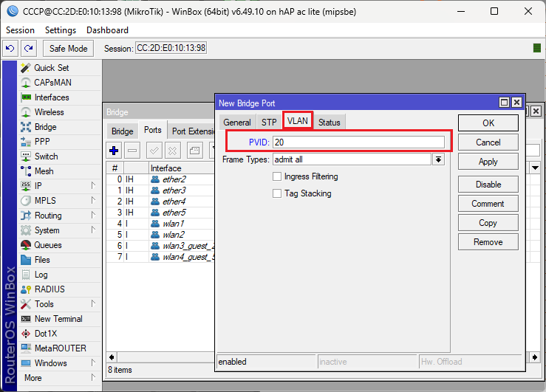Expand the Routing submenu
This screenshot has height=392, width=546.
click(x=93, y=216)
